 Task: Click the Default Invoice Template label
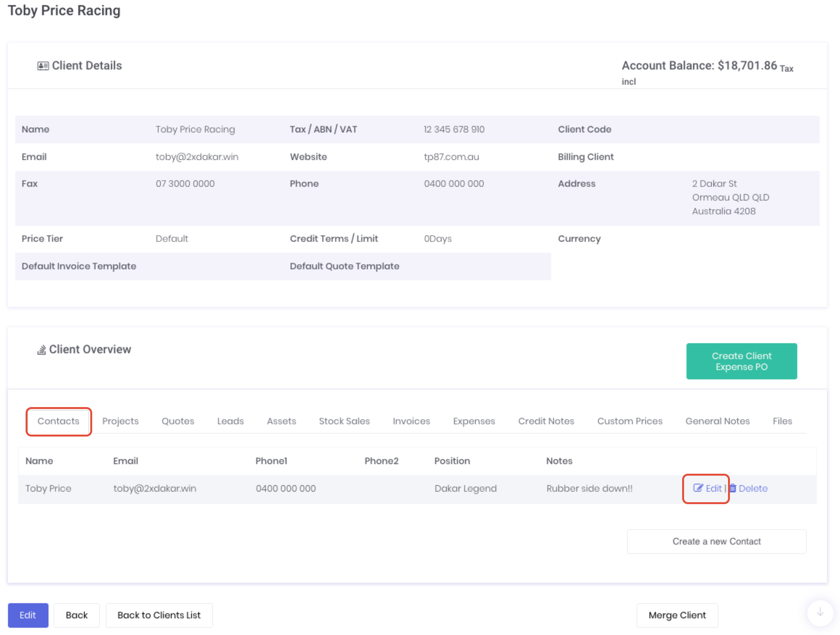point(79,266)
